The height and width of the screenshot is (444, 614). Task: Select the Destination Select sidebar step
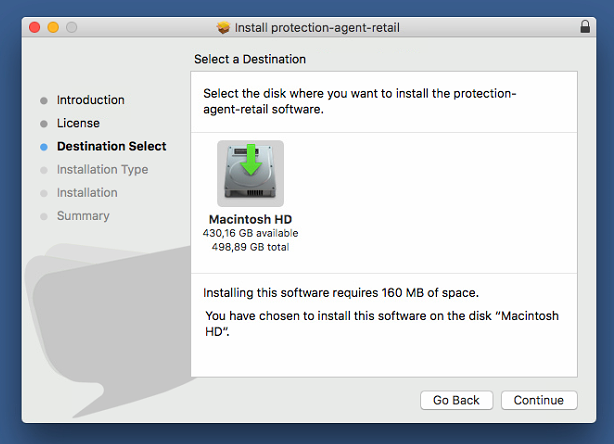(x=112, y=146)
